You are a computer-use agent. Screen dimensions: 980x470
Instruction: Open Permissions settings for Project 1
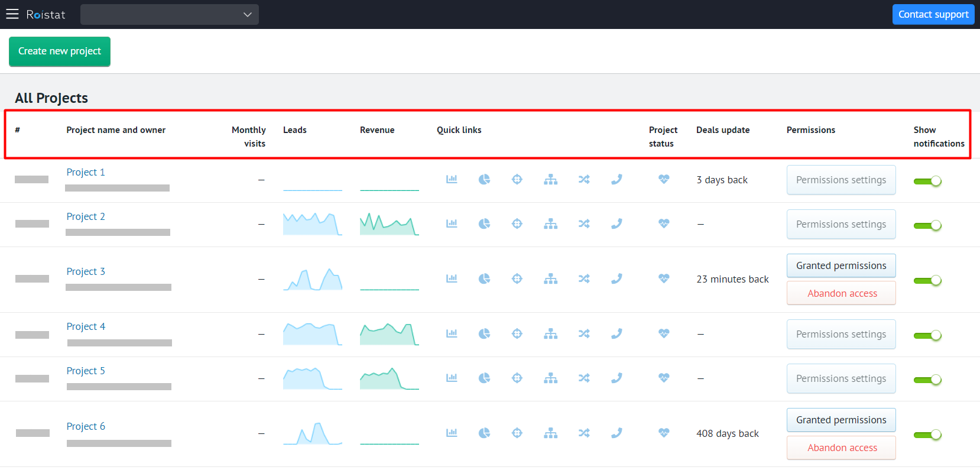841,180
